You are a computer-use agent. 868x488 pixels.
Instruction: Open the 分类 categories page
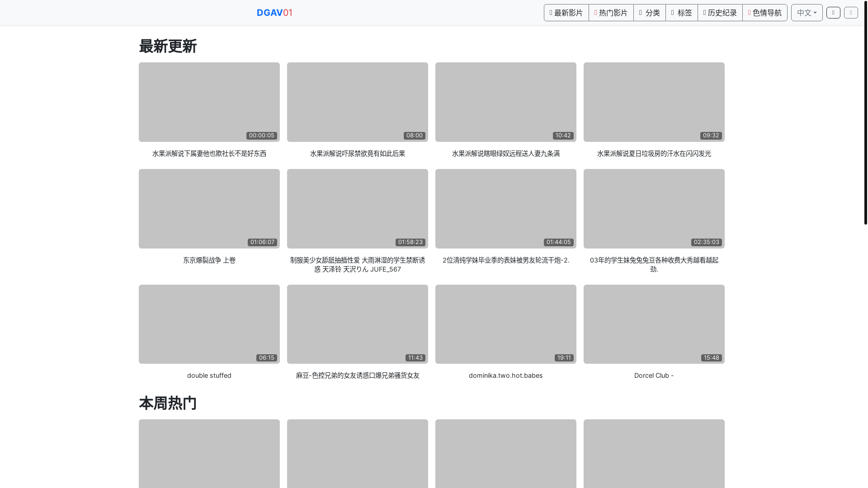[649, 13]
